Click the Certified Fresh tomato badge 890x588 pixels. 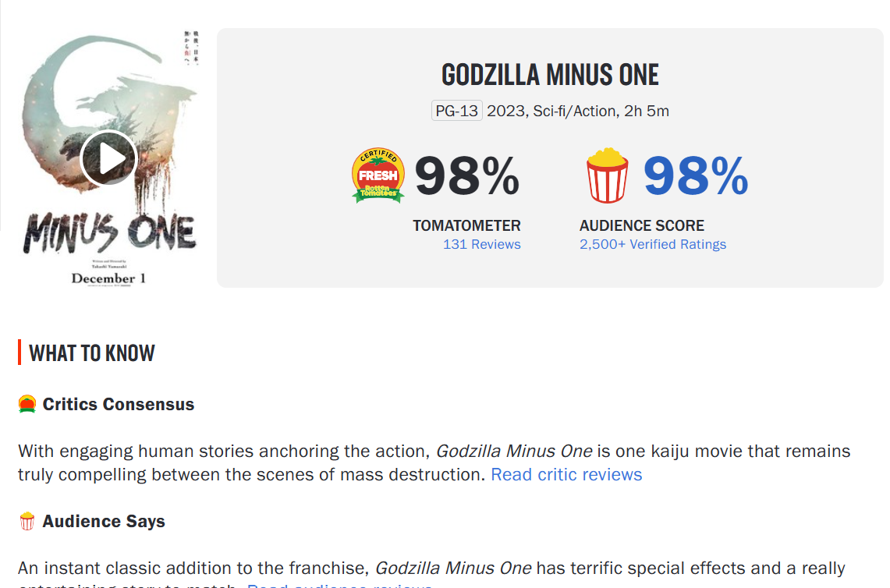[378, 175]
